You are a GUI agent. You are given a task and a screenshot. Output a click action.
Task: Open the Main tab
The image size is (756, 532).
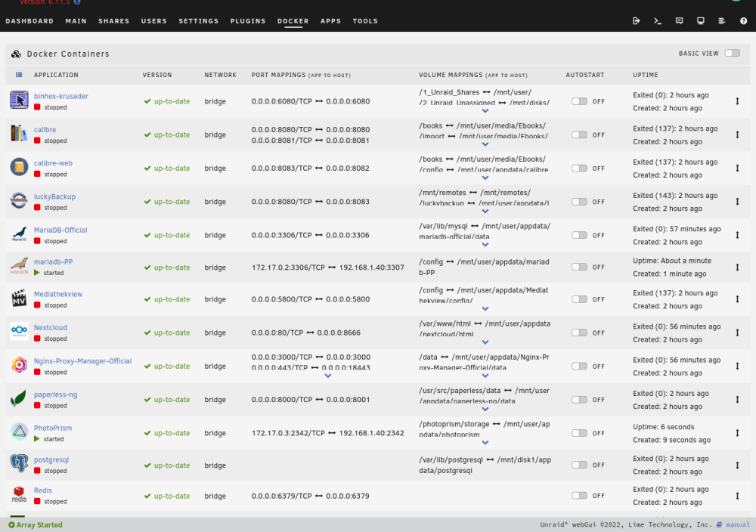(x=76, y=20)
